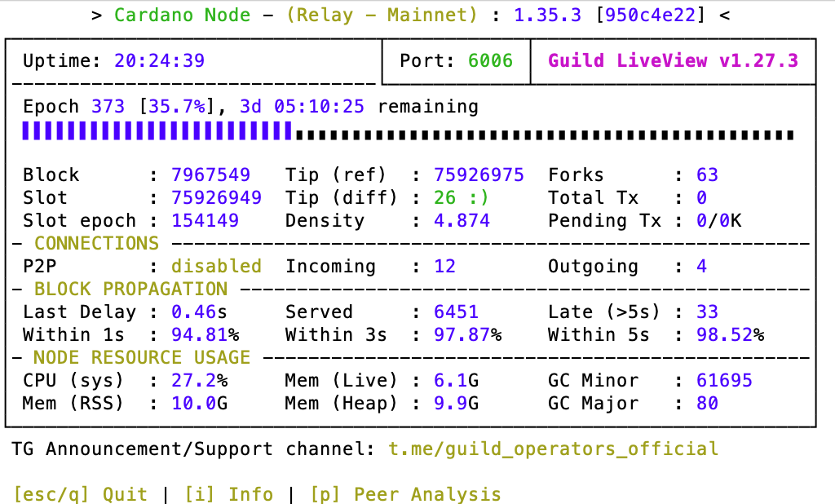Click the Cardano Node title text
This screenshot has height=504, width=835.
(182, 15)
